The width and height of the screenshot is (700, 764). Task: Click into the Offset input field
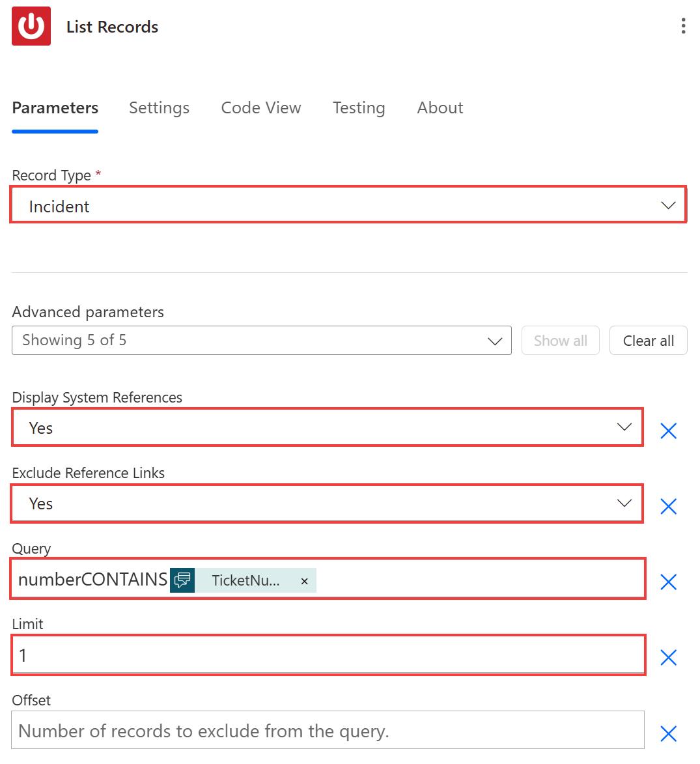pos(327,731)
